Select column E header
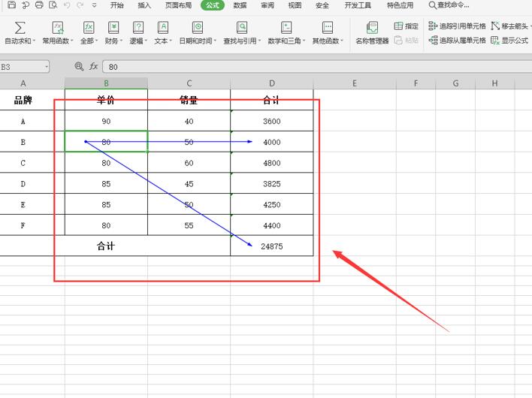This screenshot has width=532, height=398. (355, 83)
